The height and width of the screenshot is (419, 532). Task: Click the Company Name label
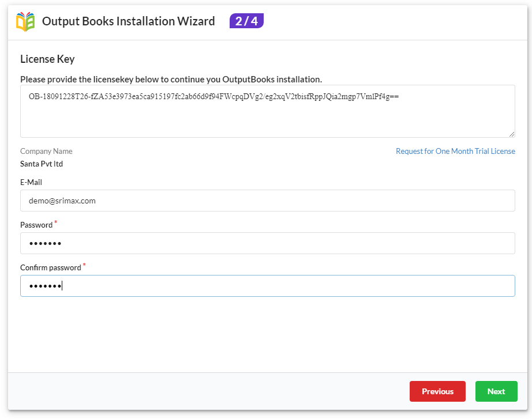pyautogui.click(x=46, y=151)
